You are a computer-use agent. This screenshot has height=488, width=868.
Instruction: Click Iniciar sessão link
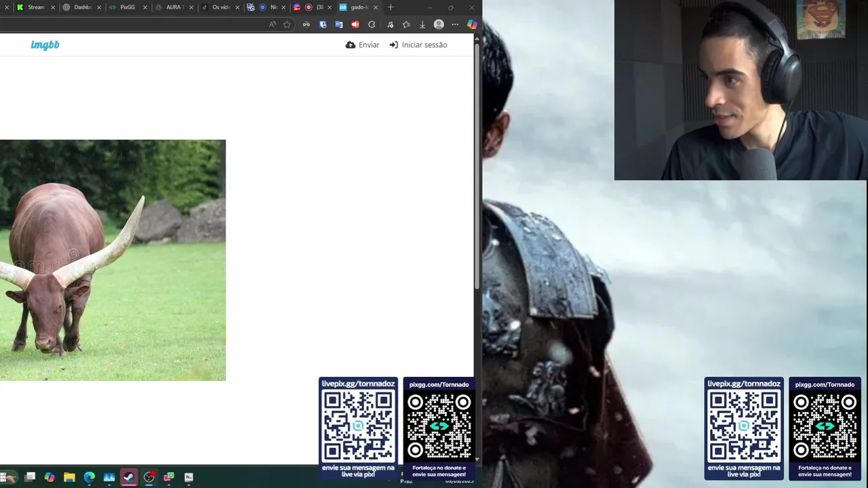(x=418, y=45)
